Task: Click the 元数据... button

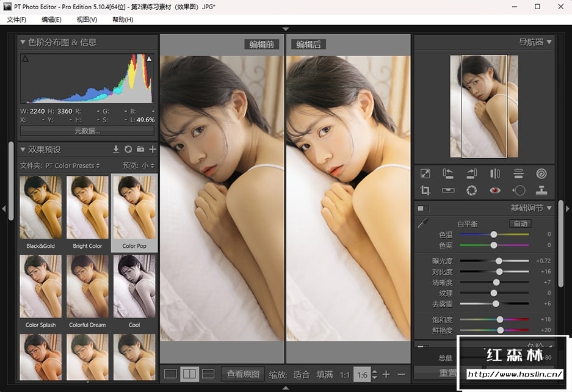Action: click(87, 131)
